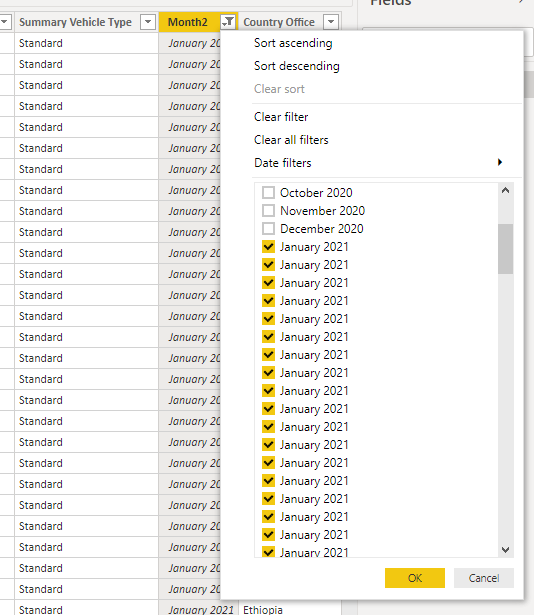Image resolution: width=534 pixels, height=615 pixels.
Task: Select Clear all filters option
Action: pos(291,140)
